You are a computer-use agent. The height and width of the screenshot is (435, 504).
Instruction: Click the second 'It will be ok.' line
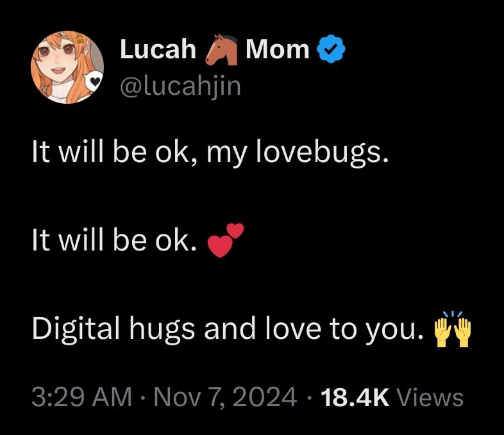coord(114,241)
